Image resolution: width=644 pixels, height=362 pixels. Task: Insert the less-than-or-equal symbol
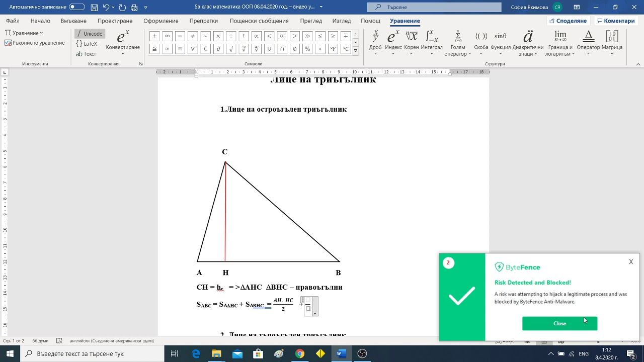[320, 36]
